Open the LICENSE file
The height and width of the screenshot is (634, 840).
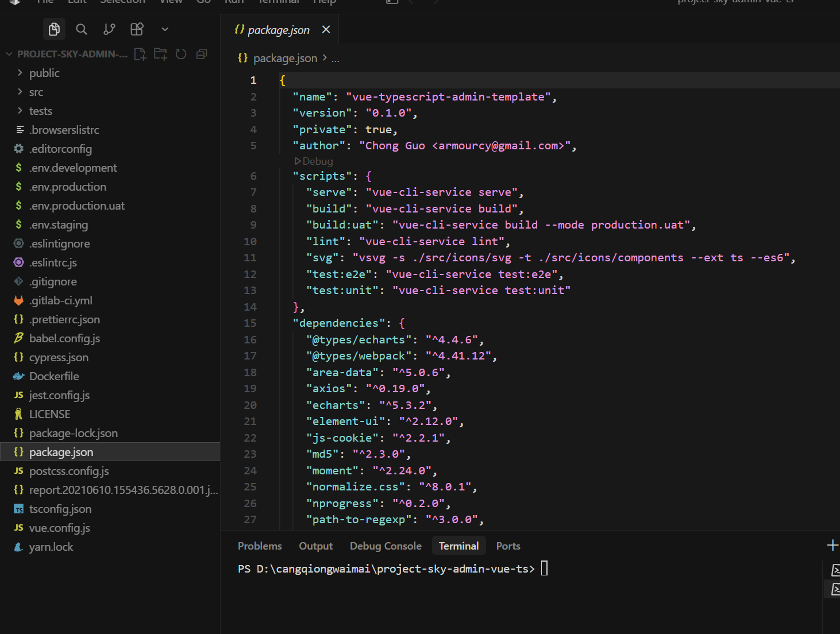tap(110, 414)
